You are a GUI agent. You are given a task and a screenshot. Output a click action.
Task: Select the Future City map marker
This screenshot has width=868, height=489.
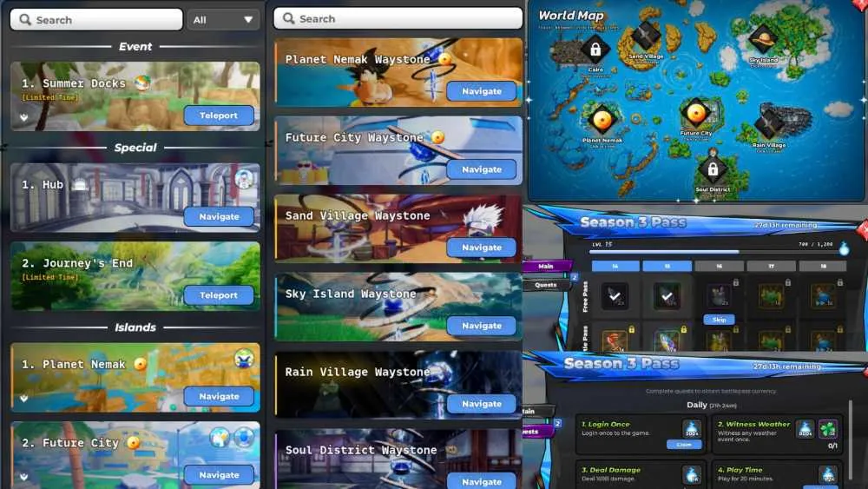click(x=696, y=113)
